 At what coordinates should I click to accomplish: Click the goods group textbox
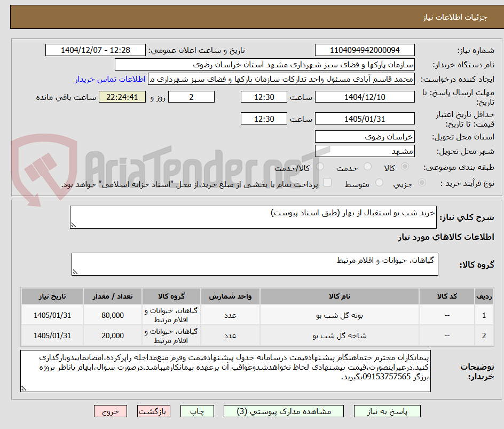[x=255, y=264]
